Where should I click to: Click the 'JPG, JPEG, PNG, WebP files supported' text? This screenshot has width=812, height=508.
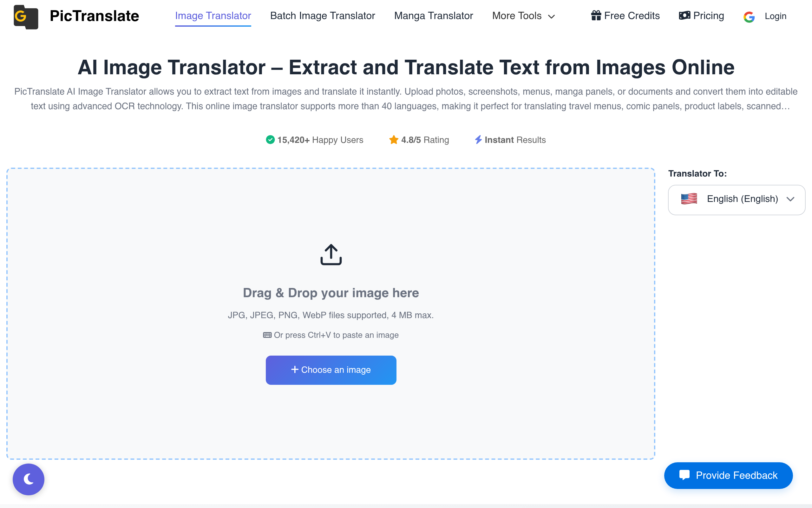308,315
